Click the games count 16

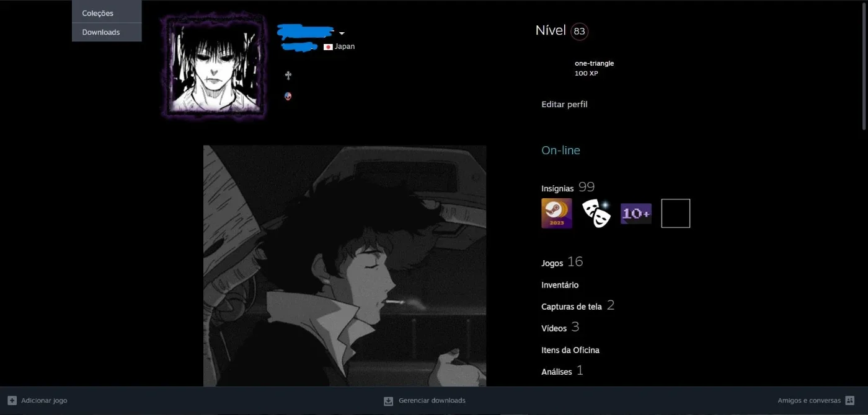point(575,261)
